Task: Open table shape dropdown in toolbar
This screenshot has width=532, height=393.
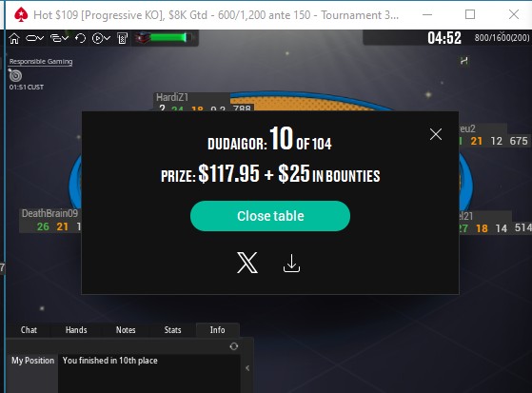Action: point(35,38)
